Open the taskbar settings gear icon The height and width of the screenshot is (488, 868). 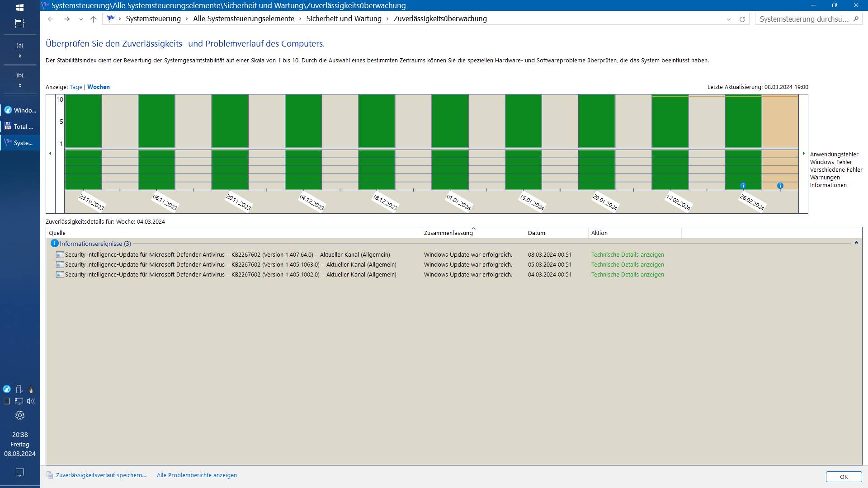[x=20, y=415]
